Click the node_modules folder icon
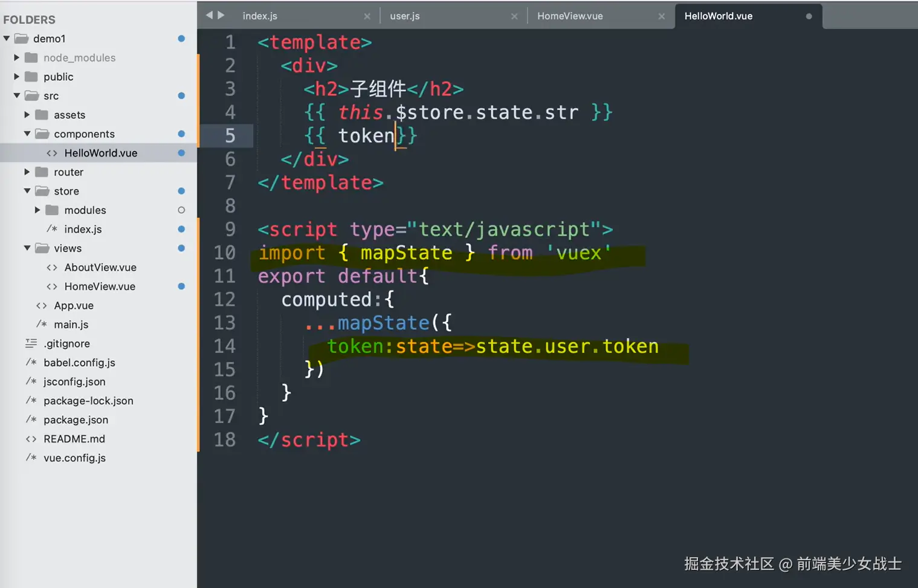The width and height of the screenshot is (918, 588). pos(31,58)
